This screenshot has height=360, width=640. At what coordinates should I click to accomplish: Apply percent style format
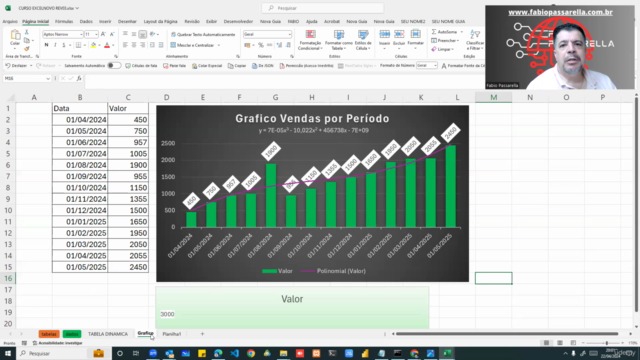(261, 45)
